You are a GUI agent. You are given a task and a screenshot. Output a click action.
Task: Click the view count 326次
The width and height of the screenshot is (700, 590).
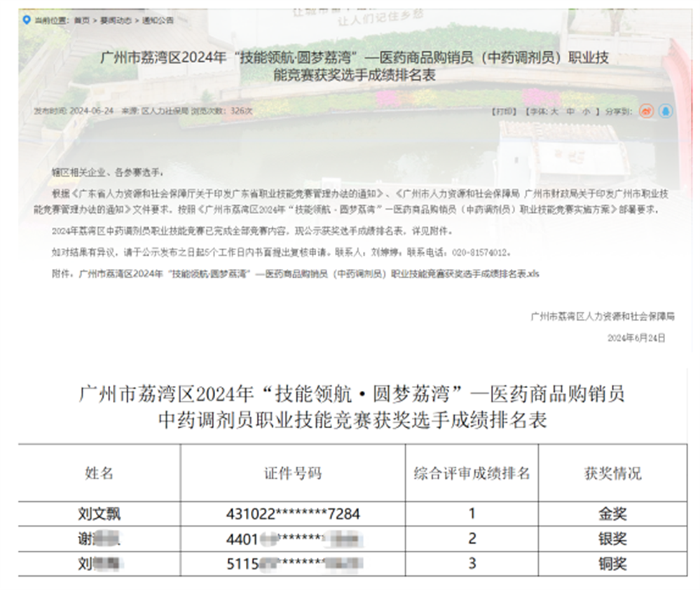[242, 111]
